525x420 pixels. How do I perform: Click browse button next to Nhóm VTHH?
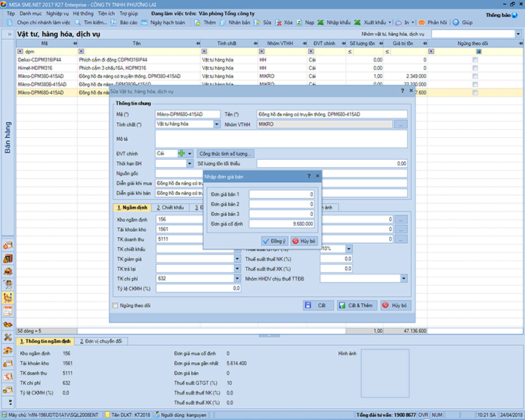tap(400, 124)
